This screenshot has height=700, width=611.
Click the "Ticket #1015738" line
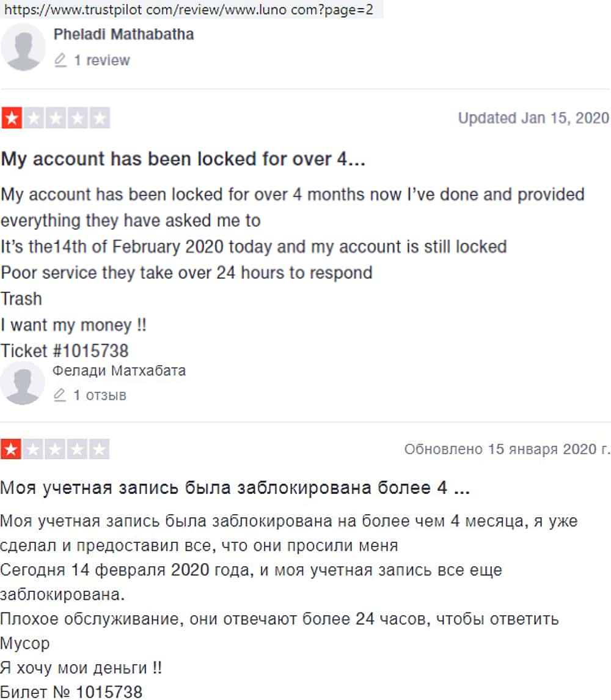point(65,351)
